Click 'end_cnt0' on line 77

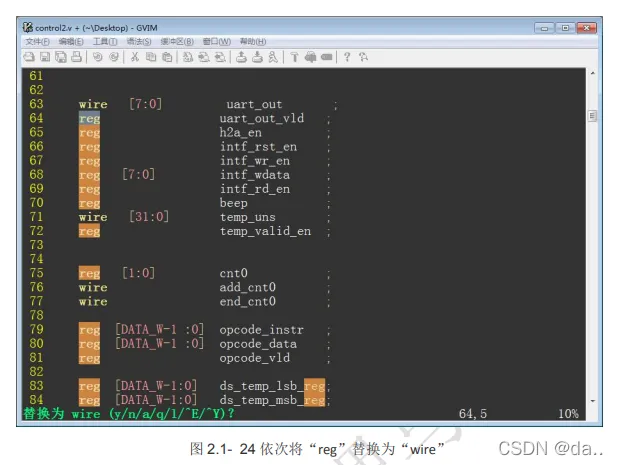(x=248, y=301)
